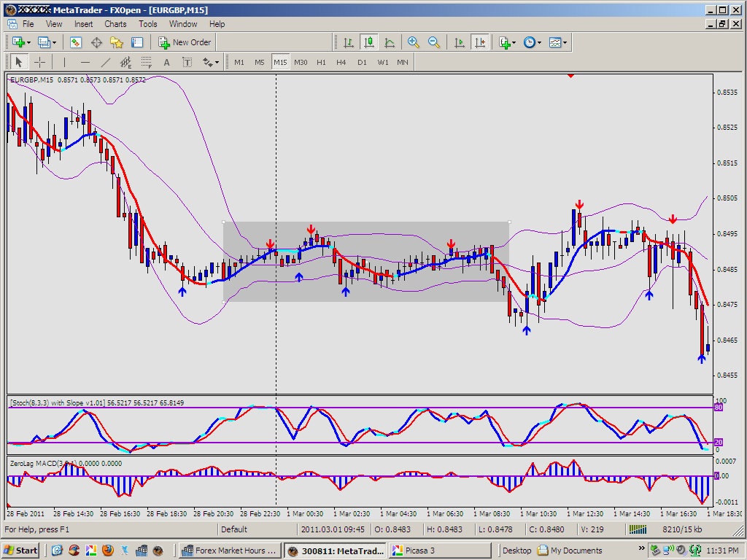Image resolution: width=747 pixels, height=560 pixels.
Task: Click the New Order button
Action: coord(185,42)
